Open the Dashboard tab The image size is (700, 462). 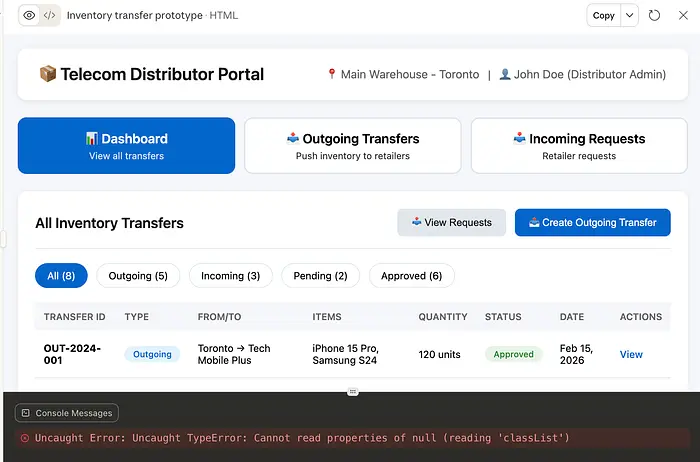click(126, 146)
